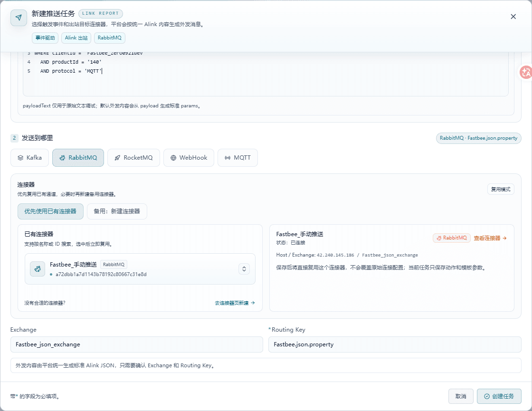532x411 pixels.
Task: Select the RabbitMQ destination tab
Action: [78, 158]
